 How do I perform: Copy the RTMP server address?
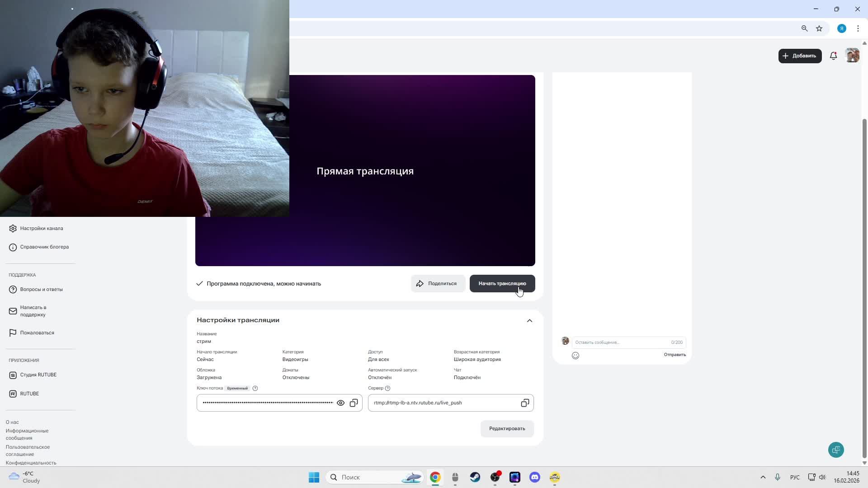click(x=524, y=403)
